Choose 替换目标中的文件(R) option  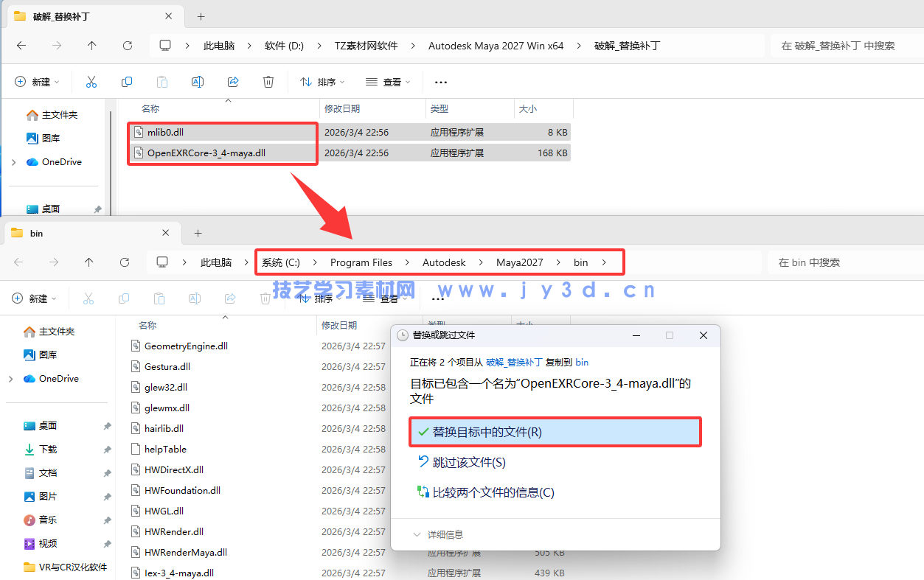tap(554, 432)
